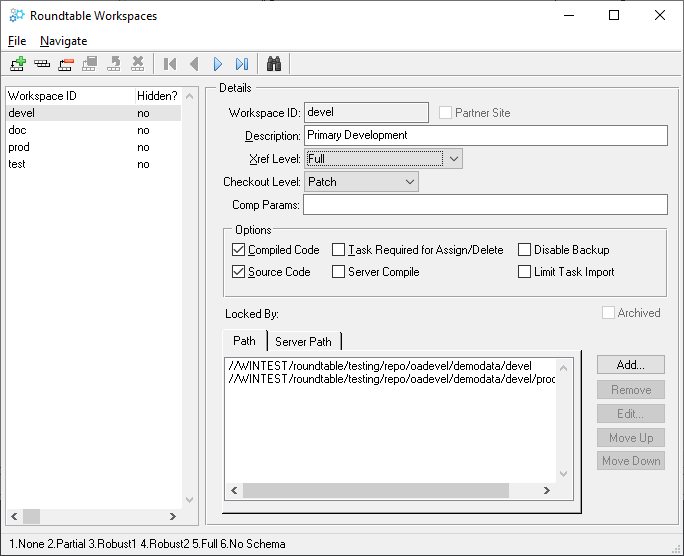Switch to the Path tab
The height and width of the screenshot is (556, 684).
click(244, 341)
